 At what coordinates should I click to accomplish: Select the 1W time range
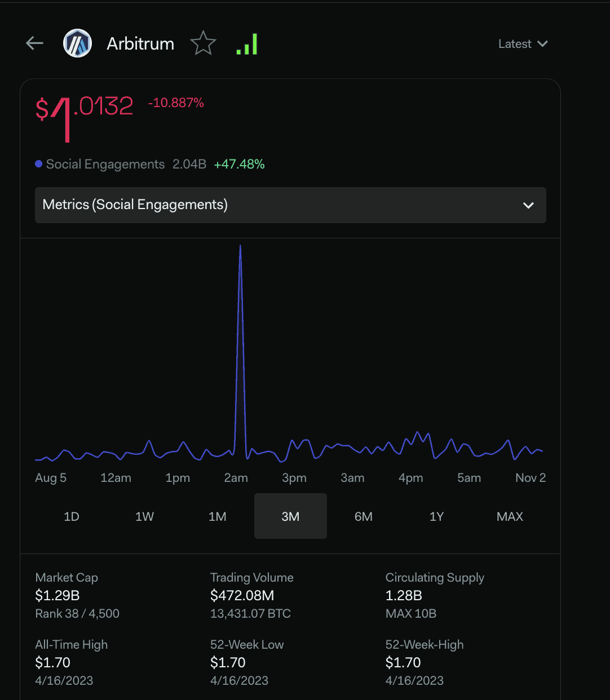click(x=144, y=516)
